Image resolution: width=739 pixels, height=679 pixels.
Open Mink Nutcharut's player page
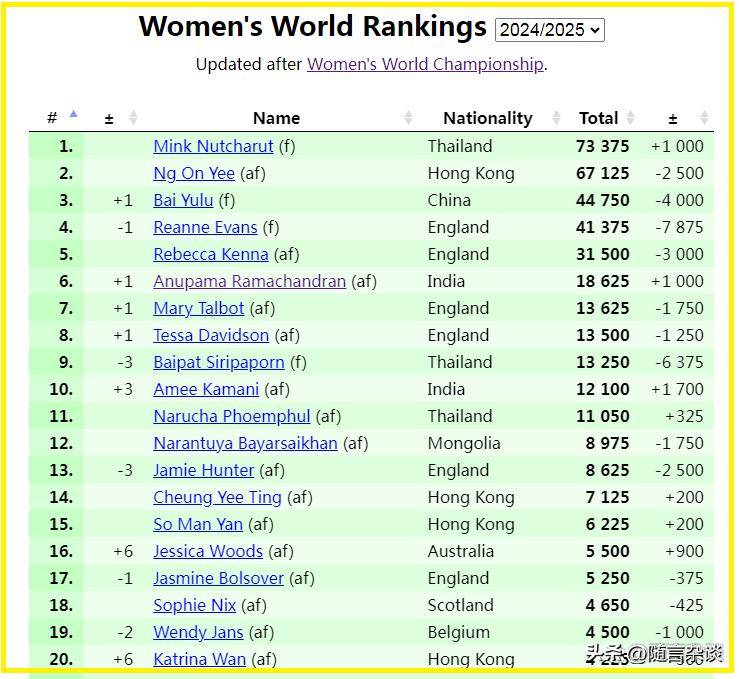point(213,146)
